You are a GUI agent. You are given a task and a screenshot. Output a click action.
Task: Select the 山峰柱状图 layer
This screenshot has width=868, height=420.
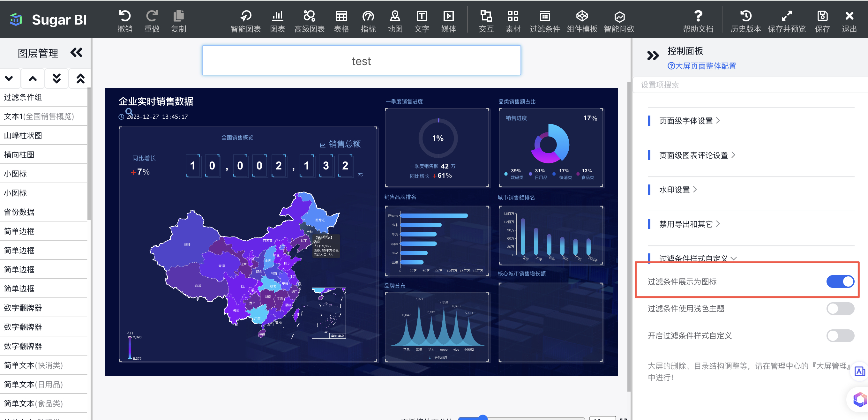pyautogui.click(x=43, y=136)
